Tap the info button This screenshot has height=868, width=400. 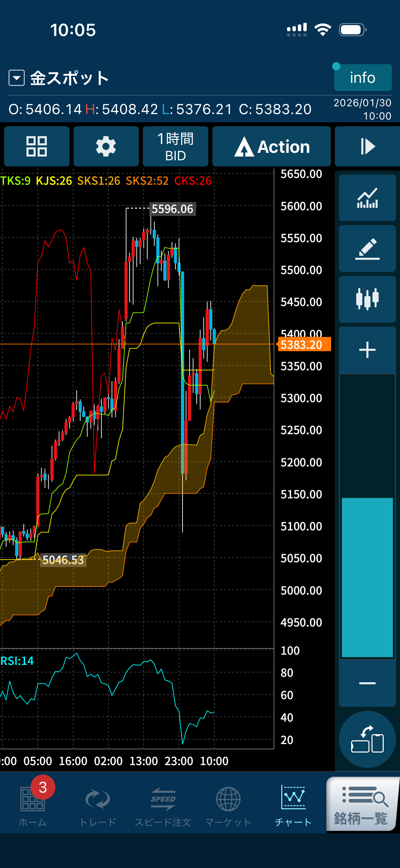[362, 78]
